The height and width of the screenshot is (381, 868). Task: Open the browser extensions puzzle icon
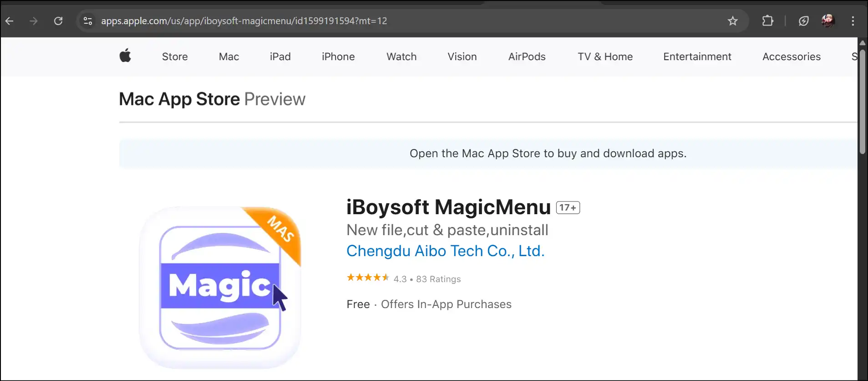coord(767,21)
